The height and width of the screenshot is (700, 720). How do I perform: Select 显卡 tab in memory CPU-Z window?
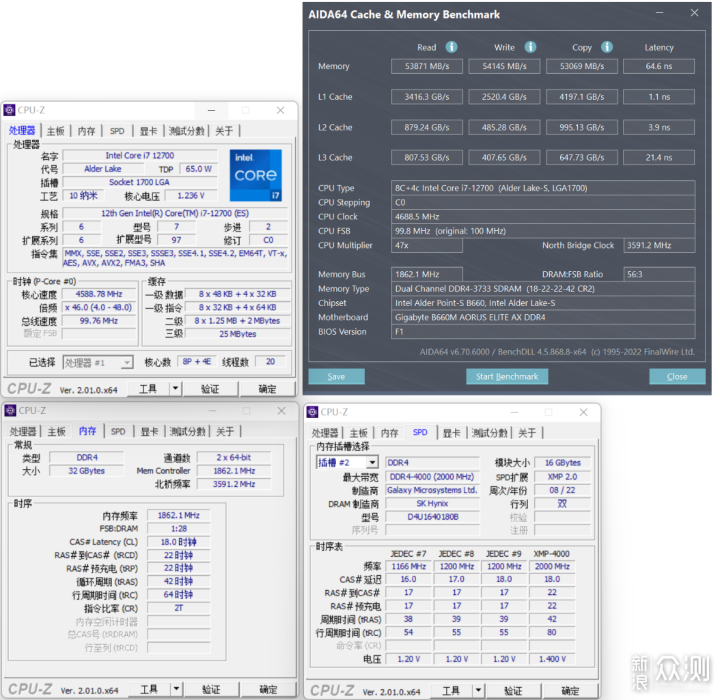coord(149,431)
